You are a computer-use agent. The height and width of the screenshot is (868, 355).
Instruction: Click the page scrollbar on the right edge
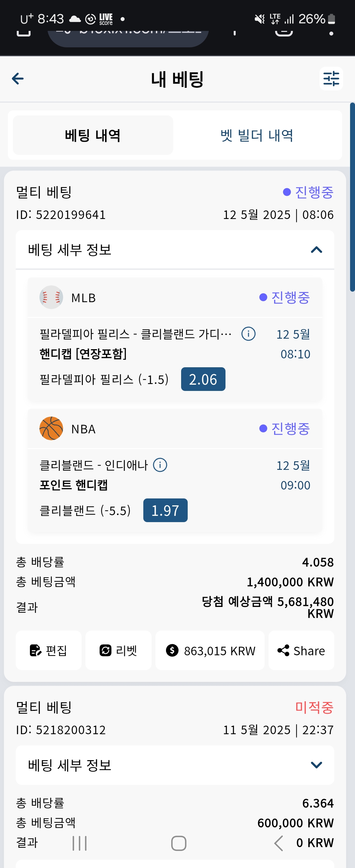coord(352,197)
